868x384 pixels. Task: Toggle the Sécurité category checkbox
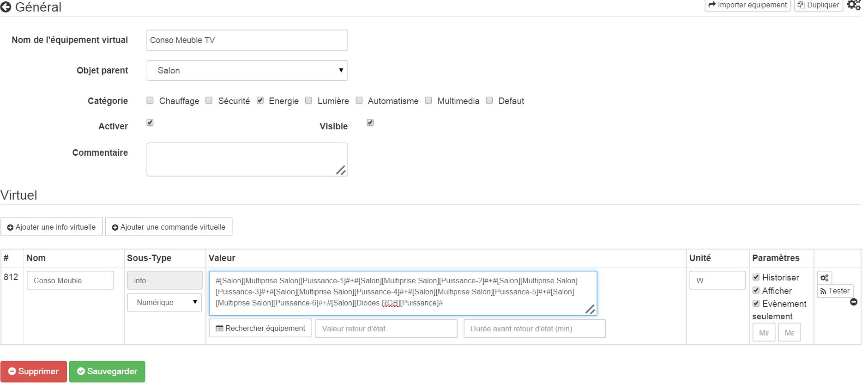[x=209, y=100]
